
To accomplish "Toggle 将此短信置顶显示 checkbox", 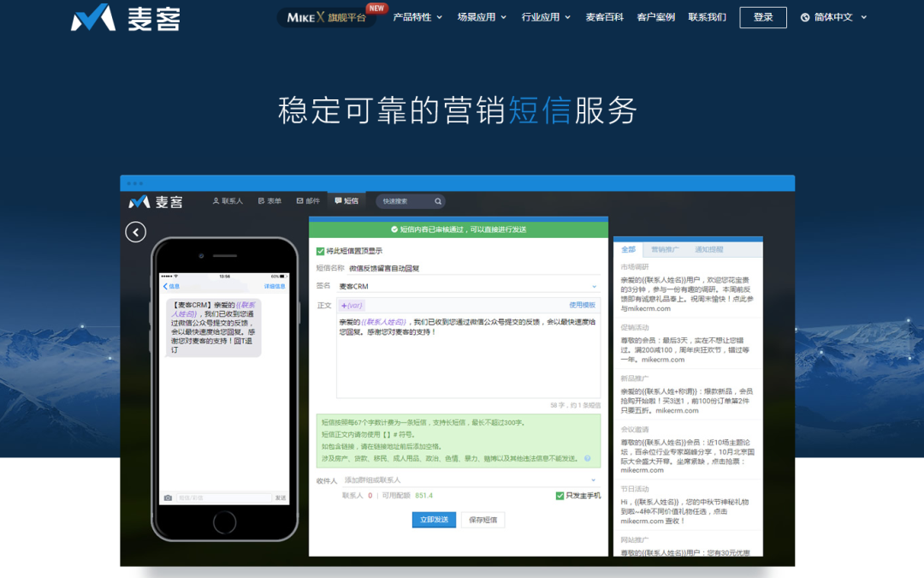I will pos(321,251).
